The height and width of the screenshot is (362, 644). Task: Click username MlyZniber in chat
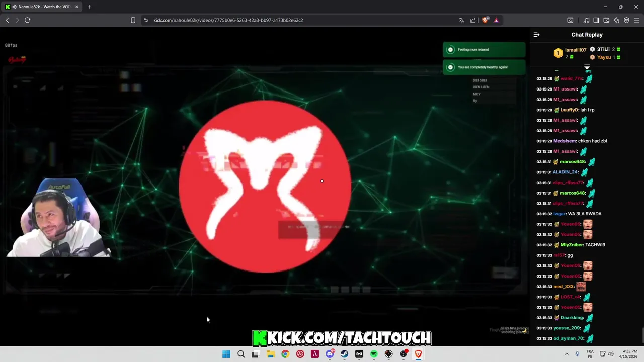[x=572, y=245]
